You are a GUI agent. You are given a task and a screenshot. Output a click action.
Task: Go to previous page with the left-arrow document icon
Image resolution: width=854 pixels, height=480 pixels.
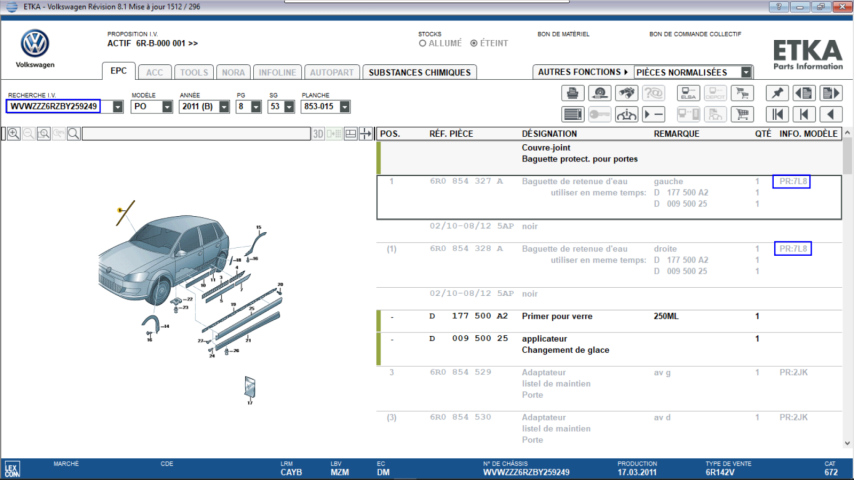(x=804, y=93)
